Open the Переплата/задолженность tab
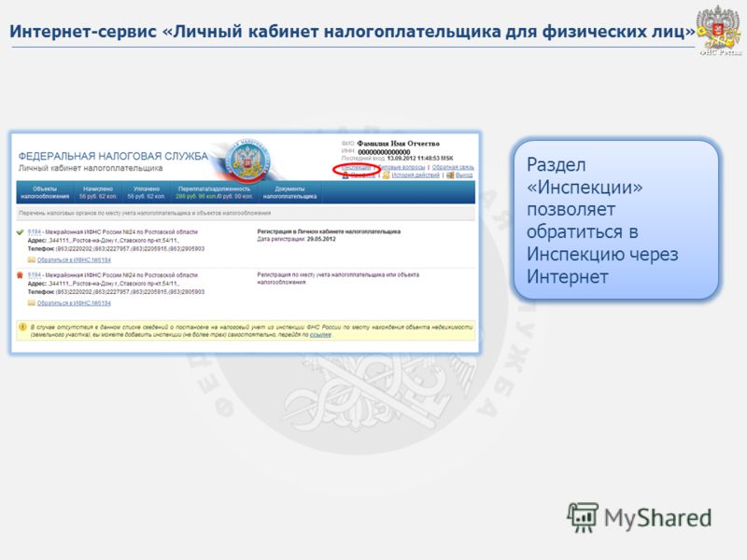 [214, 192]
